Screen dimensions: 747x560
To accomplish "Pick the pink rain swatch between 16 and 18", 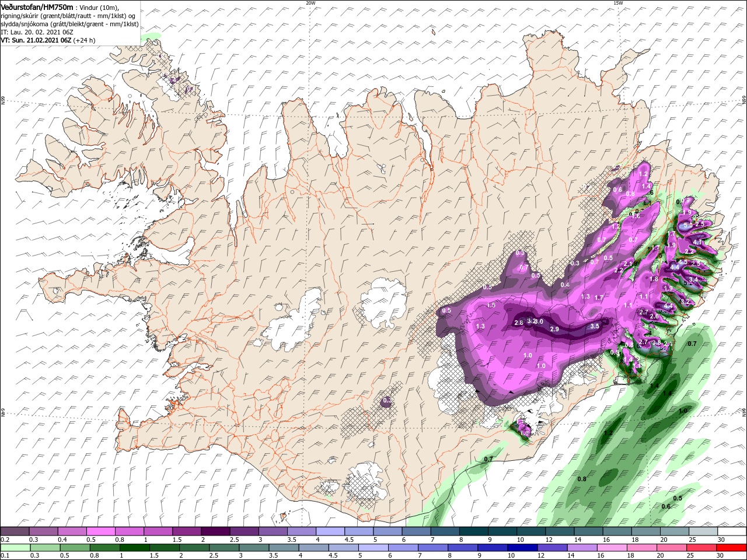I will pyautogui.click(x=612, y=547).
